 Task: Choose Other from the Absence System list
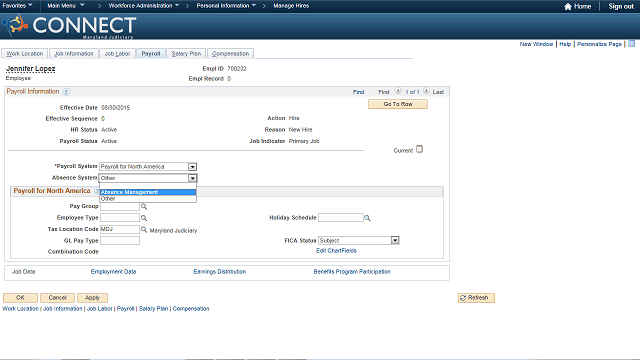tap(148, 199)
